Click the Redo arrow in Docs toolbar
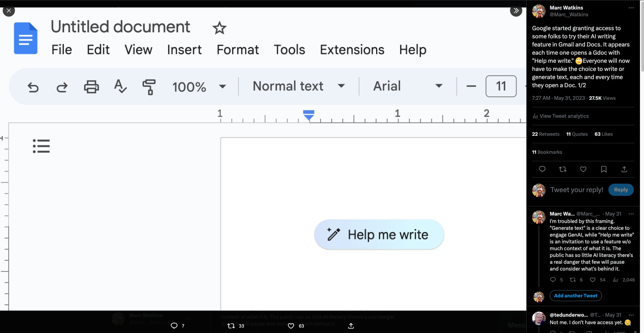The image size is (644, 333). tap(62, 87)
